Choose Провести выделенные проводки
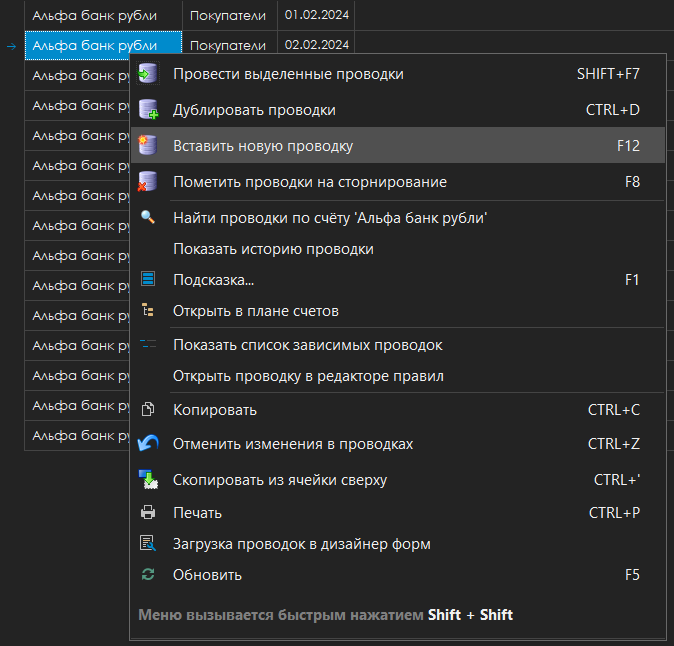Viewport: 674px width, 646px height. pos(398,74)
